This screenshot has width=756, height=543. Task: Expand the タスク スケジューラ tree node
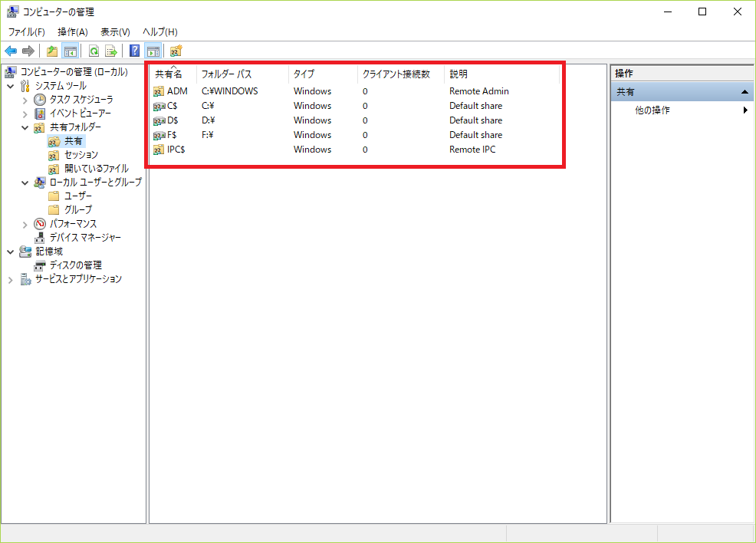click(25, 100)
